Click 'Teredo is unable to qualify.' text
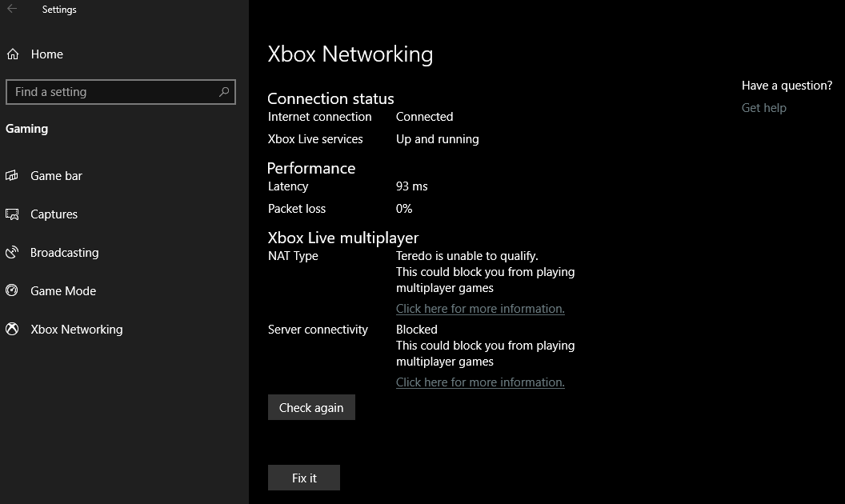Screen dimensions: 845x504 pyautogui.click(x=467, y=256)
